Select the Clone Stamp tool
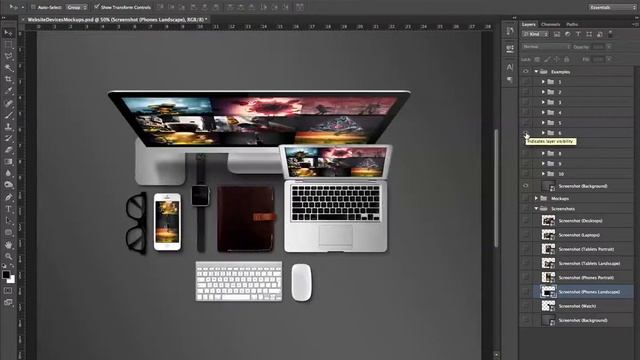640x360 pixels. tap(8, 127)
